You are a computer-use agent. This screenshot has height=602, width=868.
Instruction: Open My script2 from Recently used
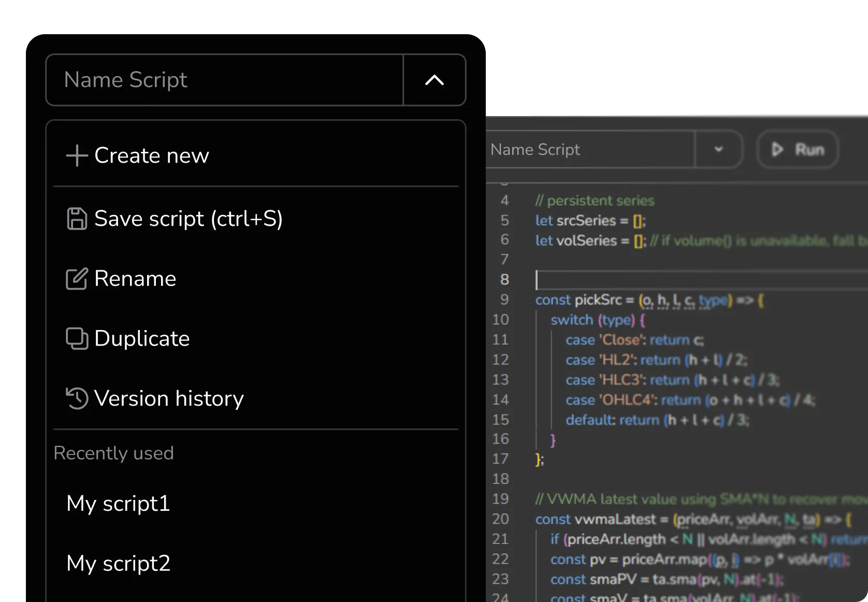[x=118, y=564]
